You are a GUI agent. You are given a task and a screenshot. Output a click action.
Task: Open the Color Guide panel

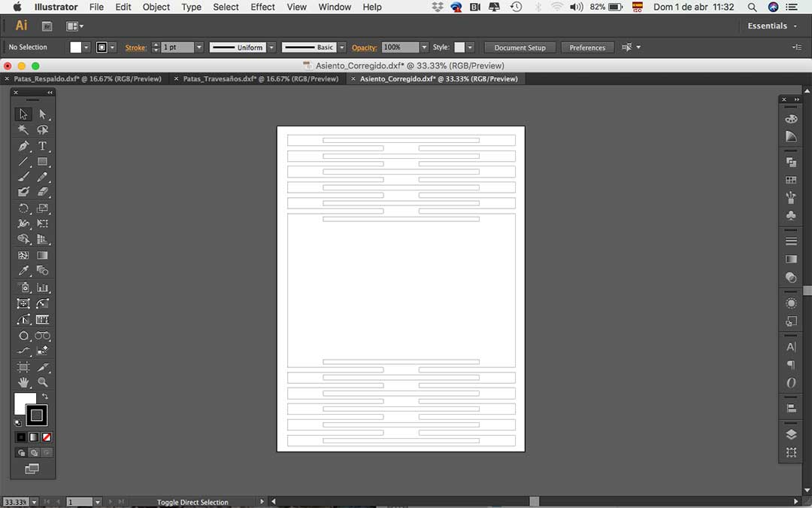(x=791, y=136)
